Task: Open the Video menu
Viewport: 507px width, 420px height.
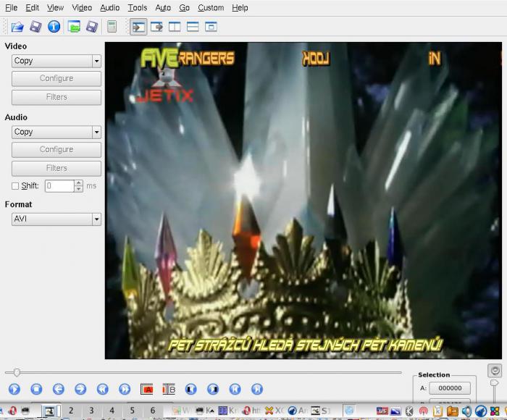Action: (x=82, y=7)
